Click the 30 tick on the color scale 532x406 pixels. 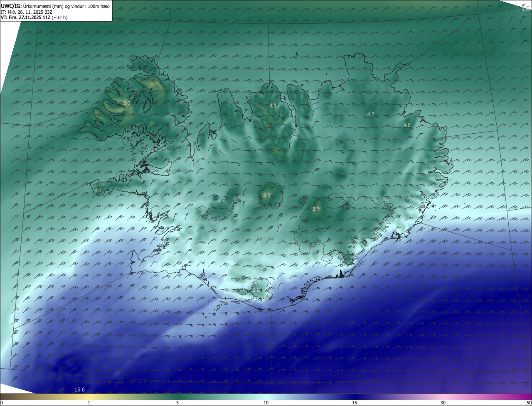coord(443,403)
